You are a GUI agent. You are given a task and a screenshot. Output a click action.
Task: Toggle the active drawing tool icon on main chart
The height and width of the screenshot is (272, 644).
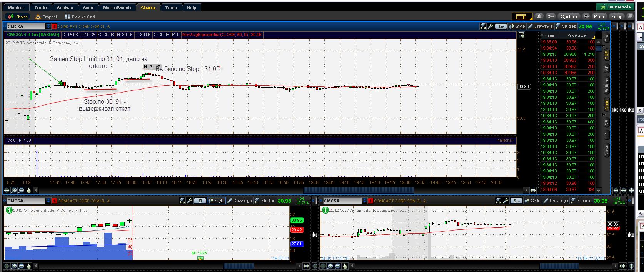pyautogui.click(x=521, y=35)
